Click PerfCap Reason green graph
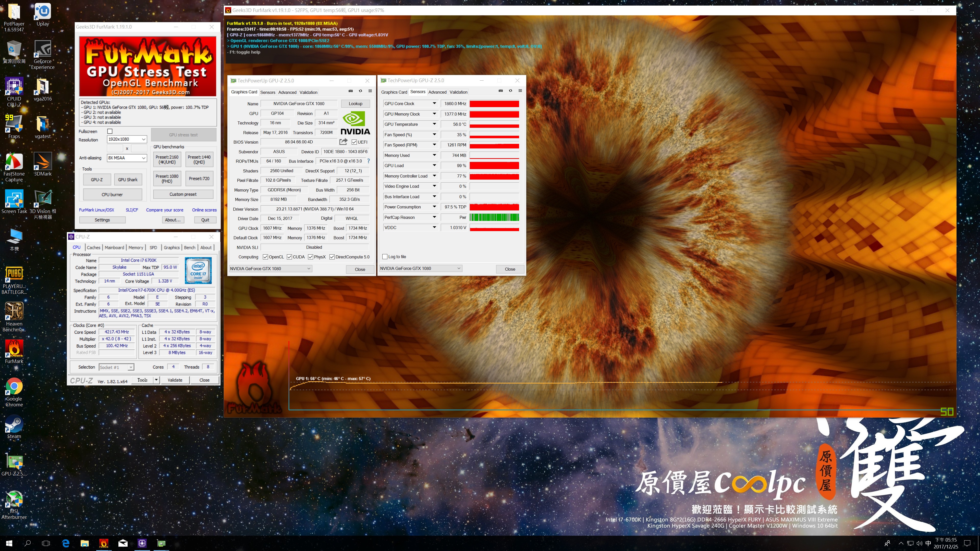 tap(494, 218)
